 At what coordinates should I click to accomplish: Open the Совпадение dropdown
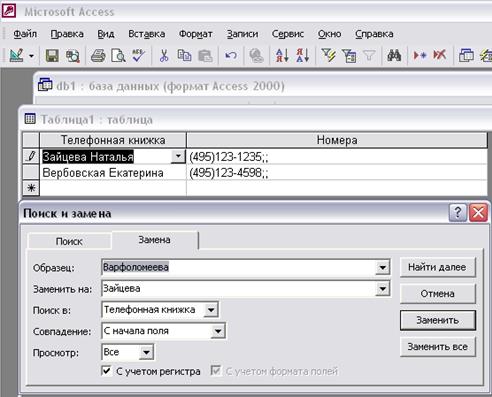[x=218, y=331]
